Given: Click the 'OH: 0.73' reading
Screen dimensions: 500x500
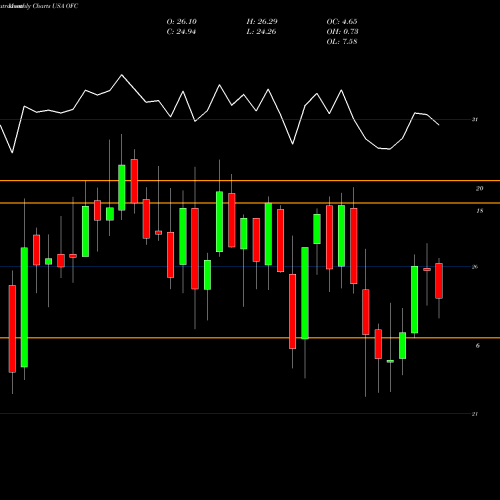Looking at the screenshot, I should pos(342,32).
